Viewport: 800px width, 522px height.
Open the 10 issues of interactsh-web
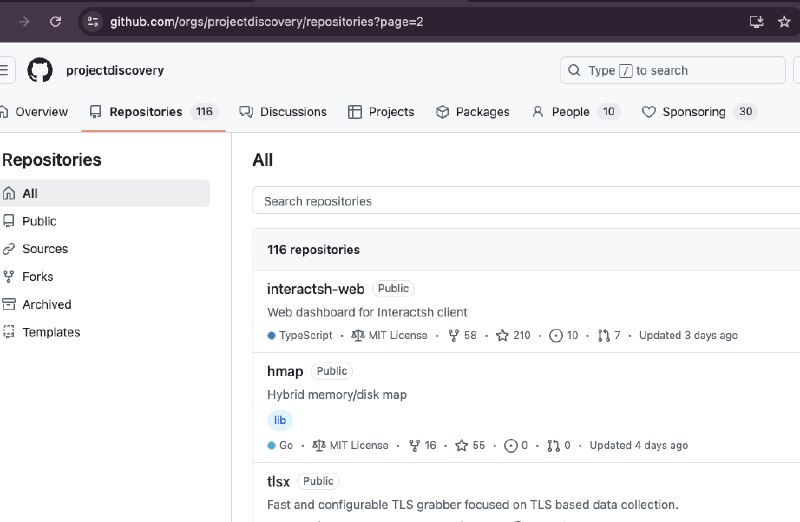pos(564,335)
